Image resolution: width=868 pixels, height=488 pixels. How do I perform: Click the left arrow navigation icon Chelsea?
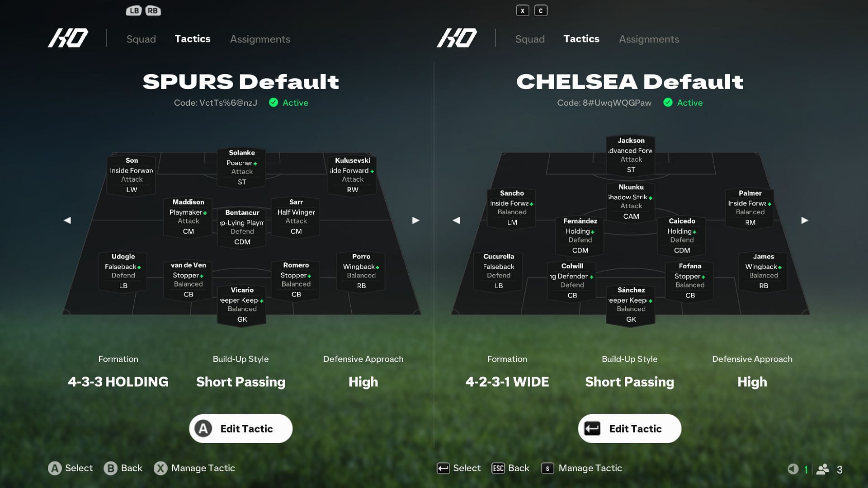point(455,221)
